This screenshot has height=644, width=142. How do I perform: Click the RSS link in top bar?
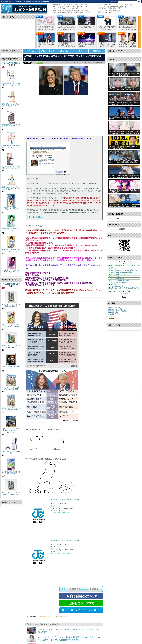click(36, 2)
